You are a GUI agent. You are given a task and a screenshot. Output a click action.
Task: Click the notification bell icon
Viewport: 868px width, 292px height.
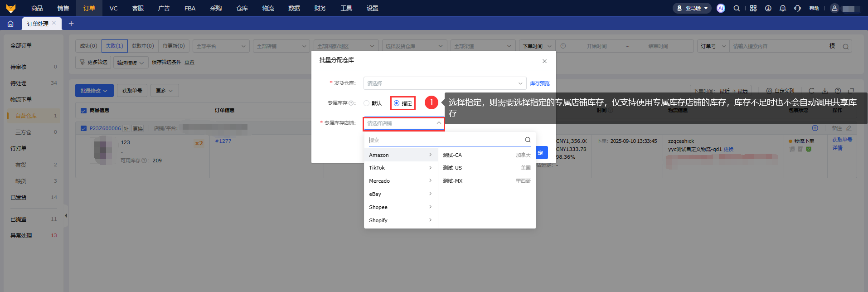[783, 8]
